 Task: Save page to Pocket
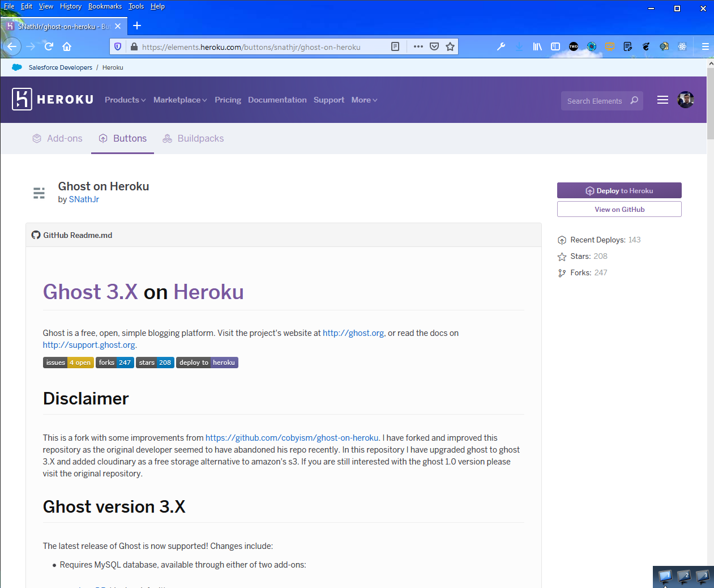pyautogui.click(x=434, y=46)
